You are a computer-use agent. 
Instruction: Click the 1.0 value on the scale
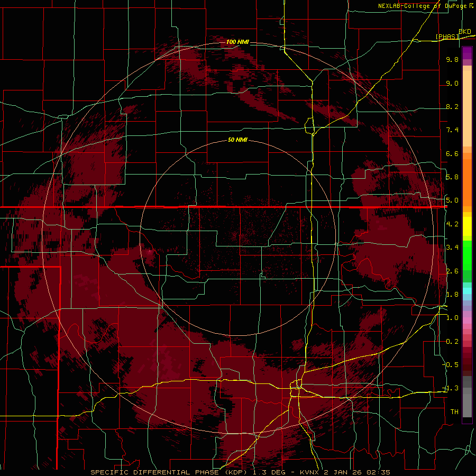[x=452, y=318]
